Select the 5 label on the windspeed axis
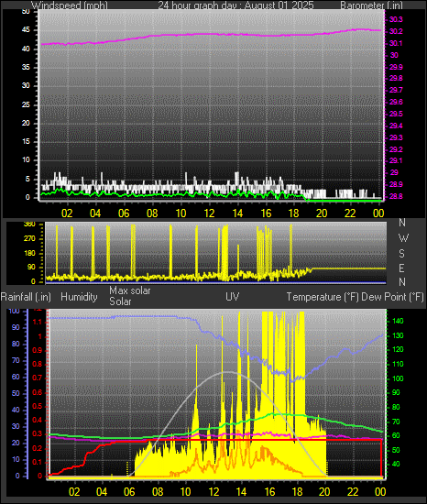The height and width of the screenshot is (504, 427). click(x=27, y=179)
